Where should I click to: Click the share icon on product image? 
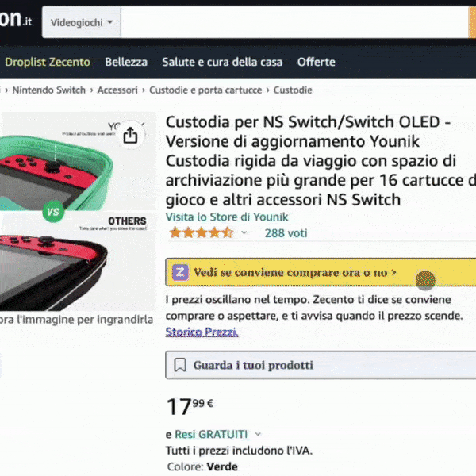(130, 135)
